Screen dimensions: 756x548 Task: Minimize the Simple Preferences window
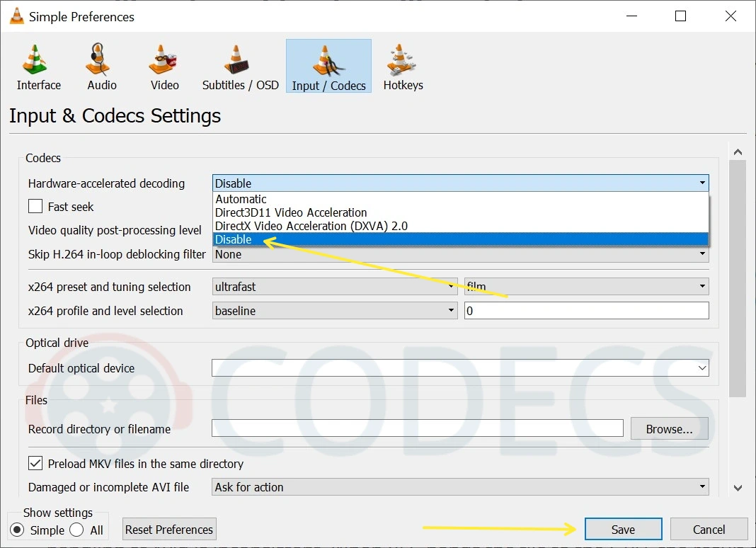click(x=631, y=16)
